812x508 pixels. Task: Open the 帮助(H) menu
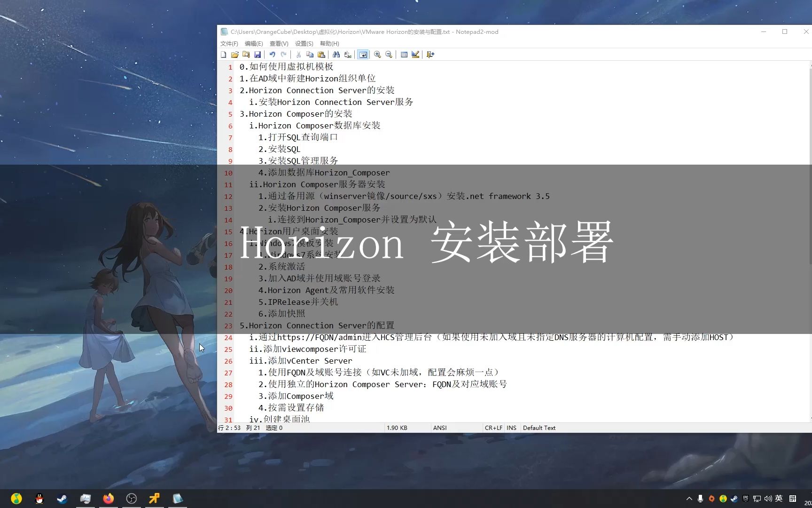coord(329,43)
